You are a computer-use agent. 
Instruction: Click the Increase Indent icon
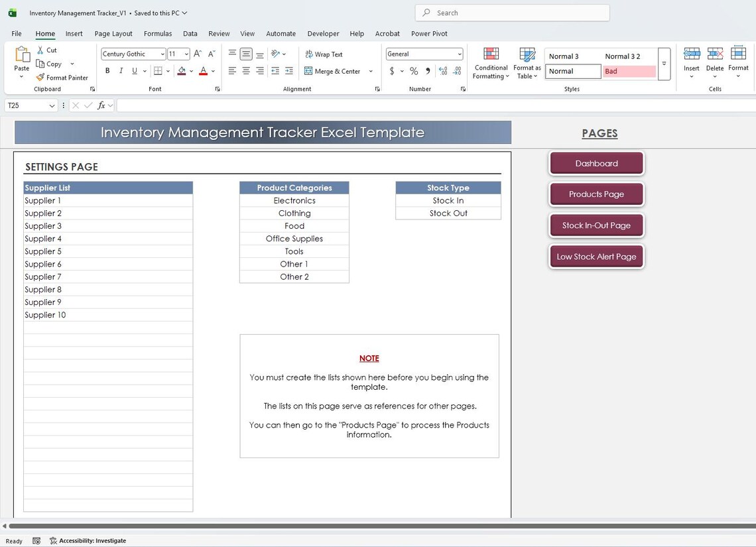point(288,71)
